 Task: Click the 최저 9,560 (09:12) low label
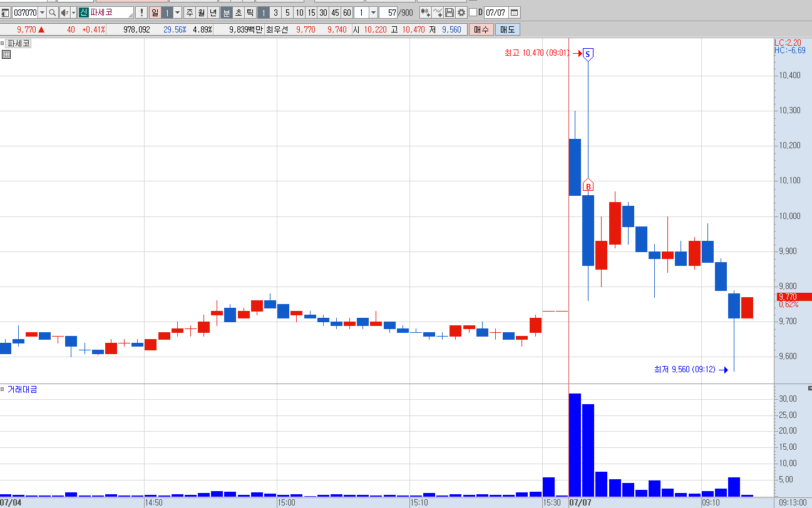(684, 370)
